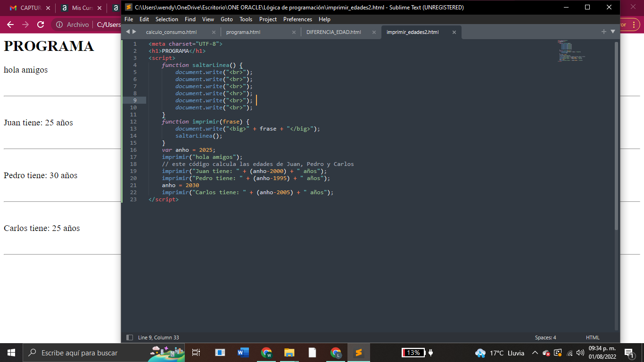
Task: Click the anho = 2030 line
Action: pyautogui.click(x=181, y=185)
